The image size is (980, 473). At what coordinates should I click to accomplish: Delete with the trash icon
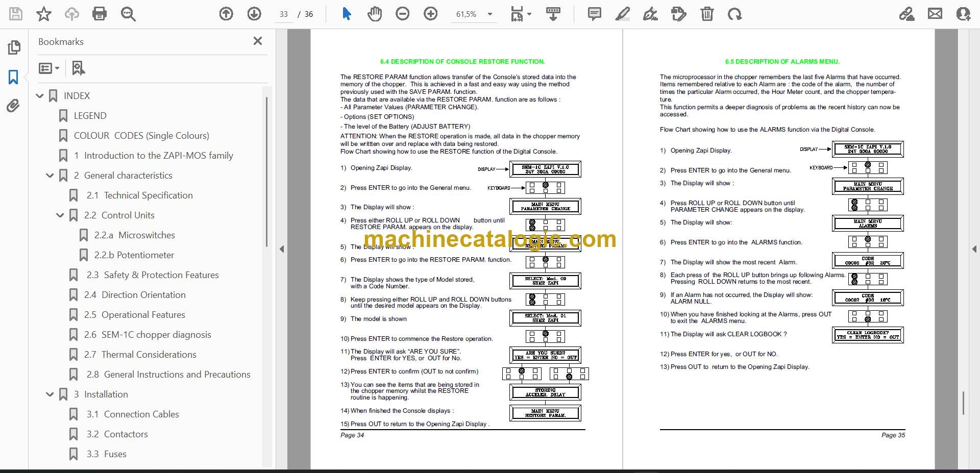[x=707, y=14]
